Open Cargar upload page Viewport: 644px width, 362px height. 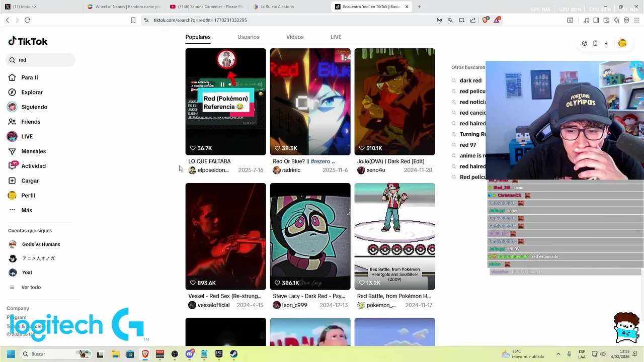24,180
